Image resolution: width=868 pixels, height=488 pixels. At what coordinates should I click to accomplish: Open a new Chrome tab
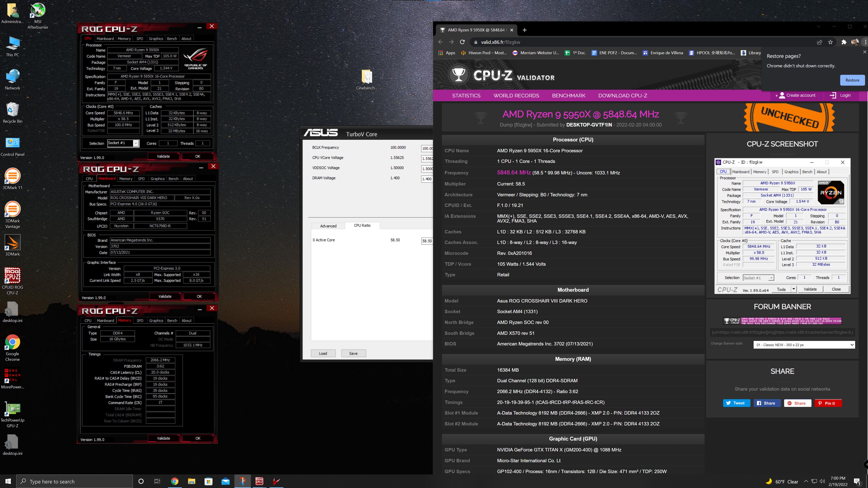tap(524, 30)
